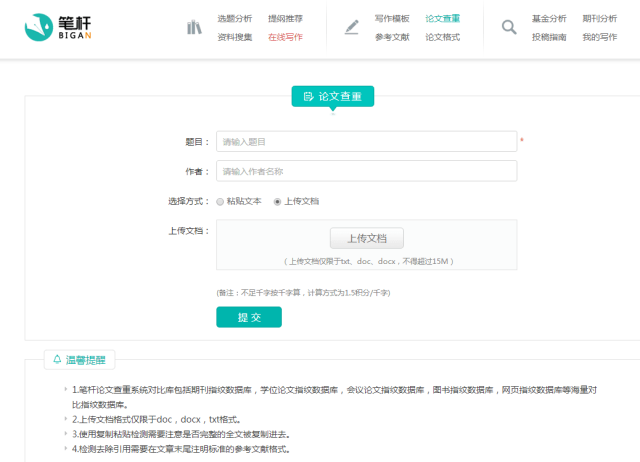This screenshot has width=640, height=462.
Task: Open 选题分析 menu item
Action: click(235, 18)
